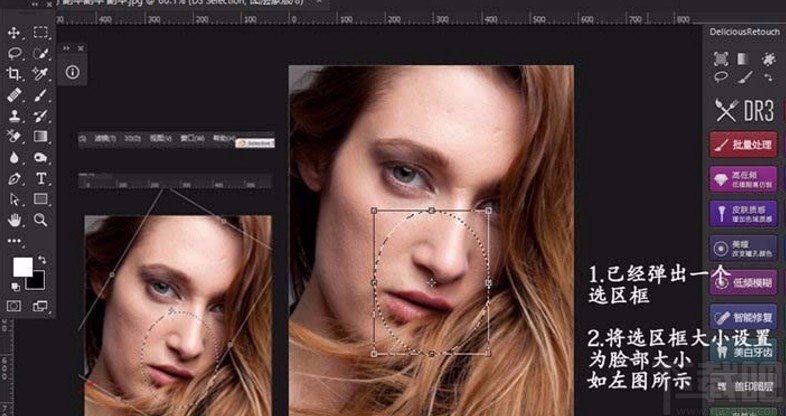Image resolution: width=786 pixels, height=416 pixels.
Task: Select the Clone Stamp tool
Action: point(14,116)
